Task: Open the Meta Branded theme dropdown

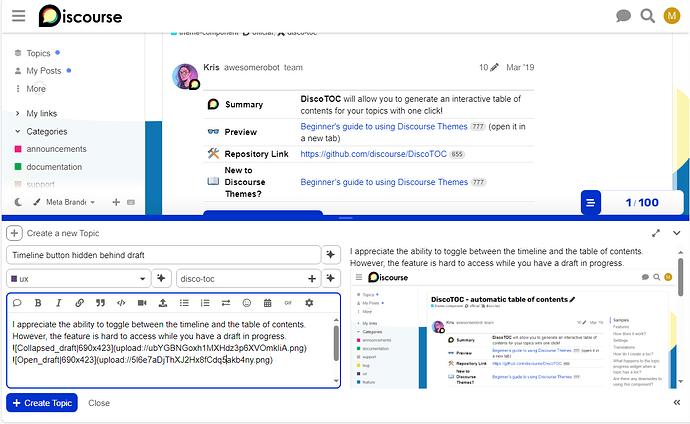Action: tap(65, 202)
